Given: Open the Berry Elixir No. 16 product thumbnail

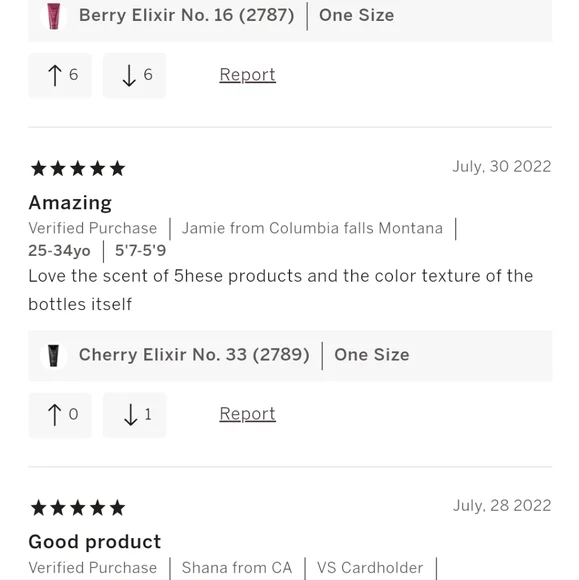Looking at the screenshot, I should click(x=54, y=16).
